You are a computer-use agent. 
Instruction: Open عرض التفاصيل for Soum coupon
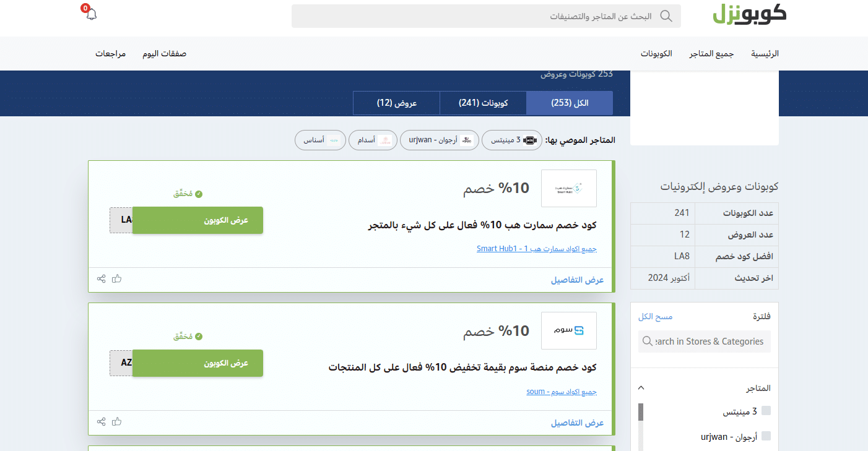pos(577,423)
